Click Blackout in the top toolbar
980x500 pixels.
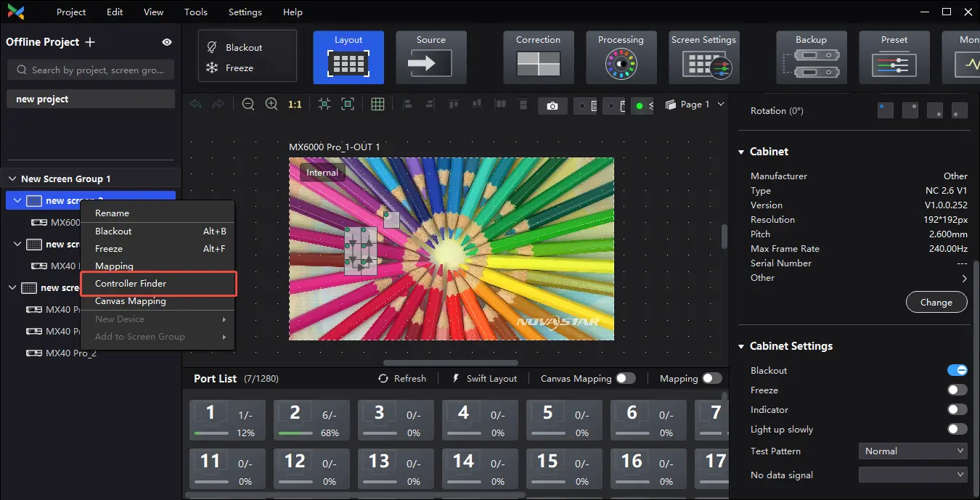pyautogui.click(x=234, y=47)
